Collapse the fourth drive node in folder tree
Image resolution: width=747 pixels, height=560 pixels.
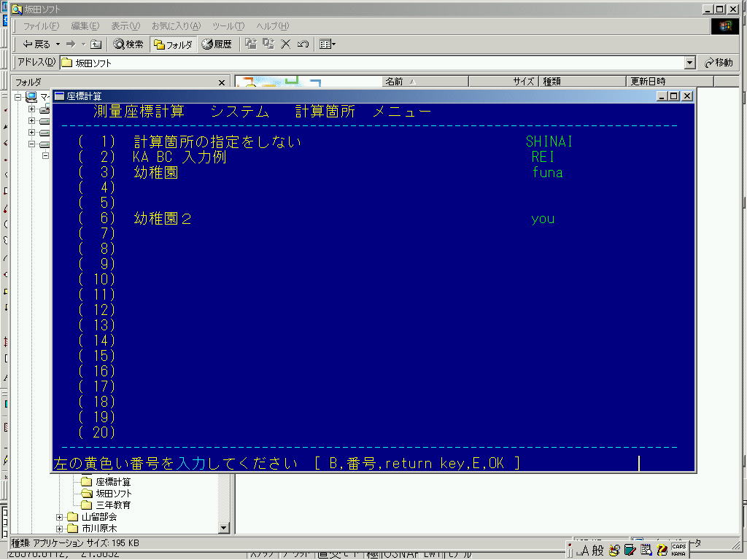coord(31,144)
